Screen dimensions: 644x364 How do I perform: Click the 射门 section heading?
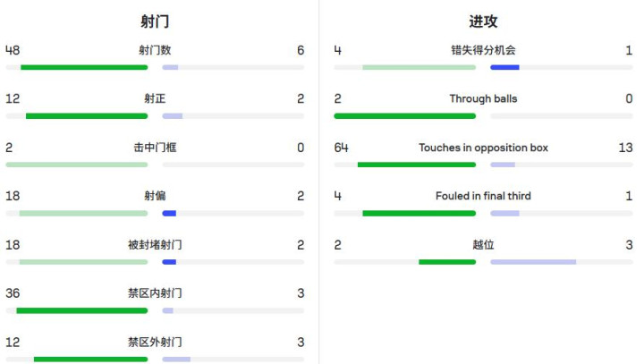coord(155,21)
